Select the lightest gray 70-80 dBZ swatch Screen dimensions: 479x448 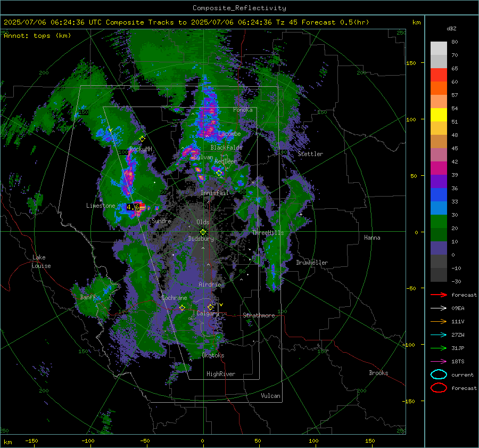click(439, 48)
